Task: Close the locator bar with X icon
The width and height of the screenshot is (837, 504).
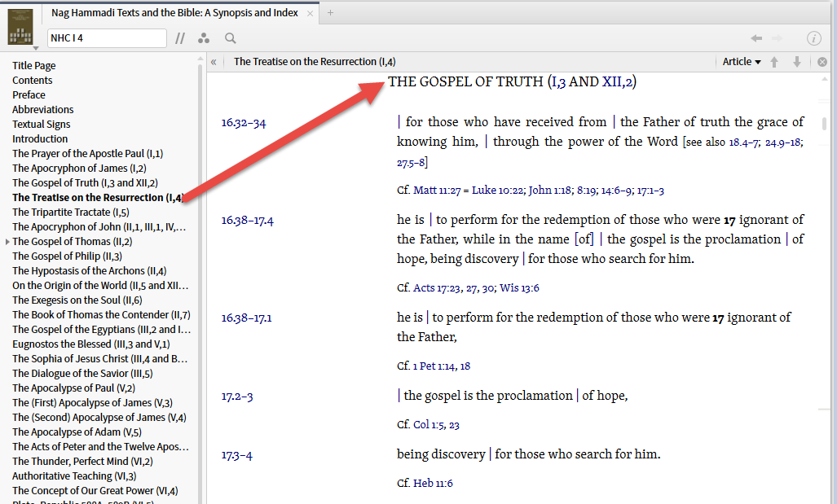Action: tap(822, 62)
